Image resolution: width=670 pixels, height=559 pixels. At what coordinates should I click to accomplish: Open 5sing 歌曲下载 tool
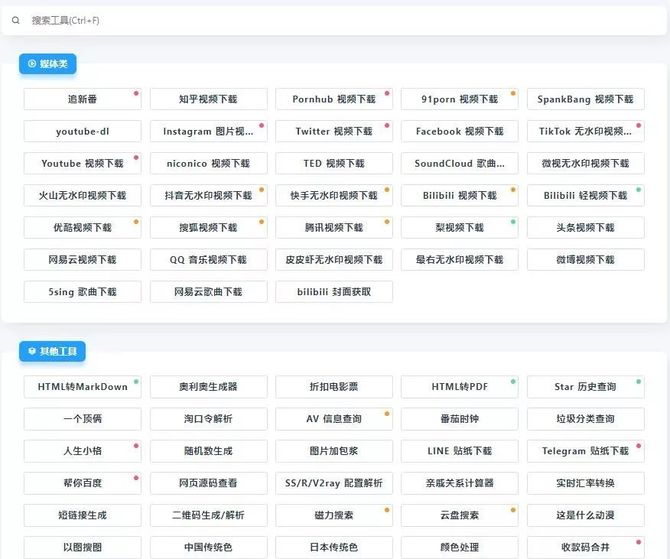coord(82,291)
